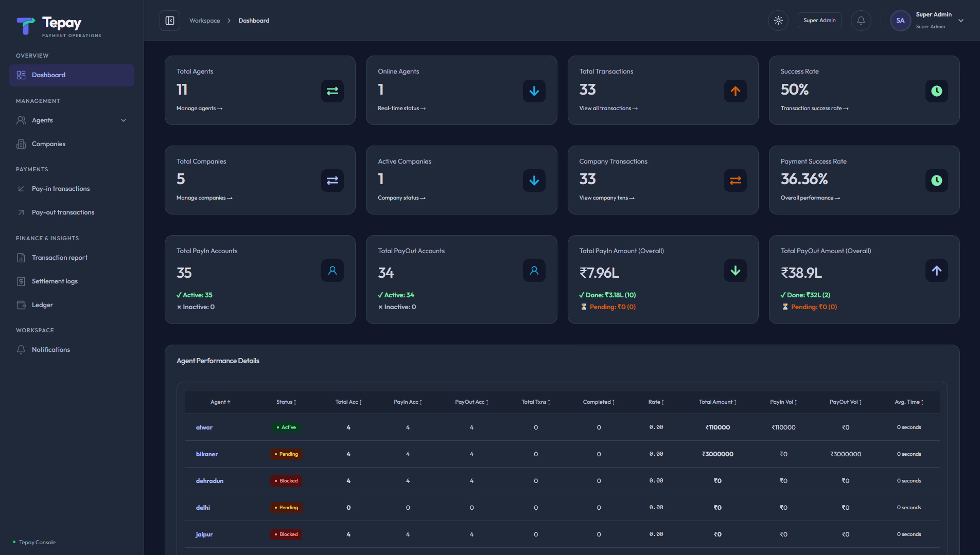Go to Pay-in transactions
This screenshot has height=555, width=980.
pos(72,189)
